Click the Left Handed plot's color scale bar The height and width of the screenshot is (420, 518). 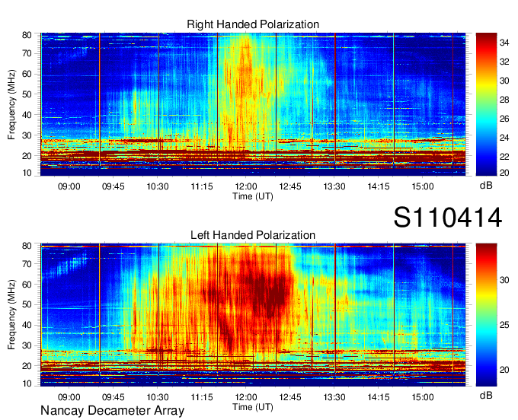(x=486, y=315)
